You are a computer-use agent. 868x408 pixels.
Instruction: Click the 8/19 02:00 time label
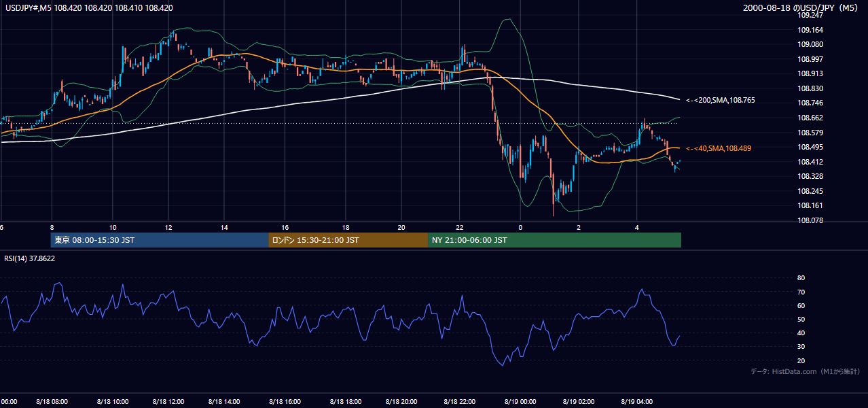[x=578, y=402]
